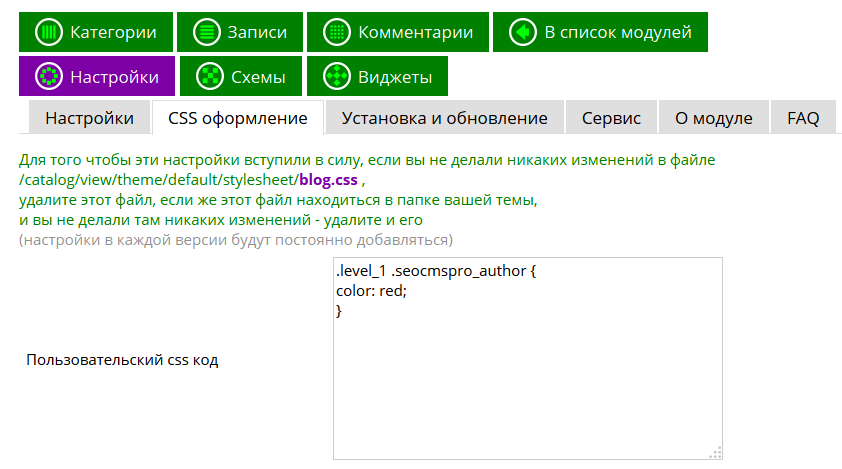Go to В список модулей
Image resolution: width=842 pixels, height=469 pixels.
pos(617,33)
